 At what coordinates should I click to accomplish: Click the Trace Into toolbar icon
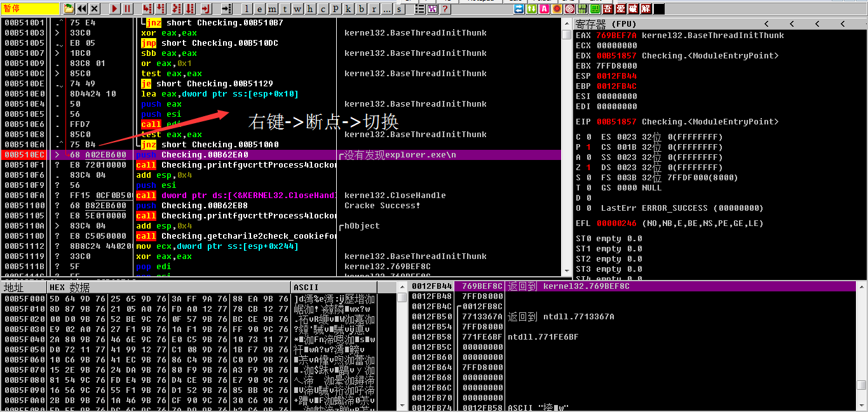(x=177, y=9)
